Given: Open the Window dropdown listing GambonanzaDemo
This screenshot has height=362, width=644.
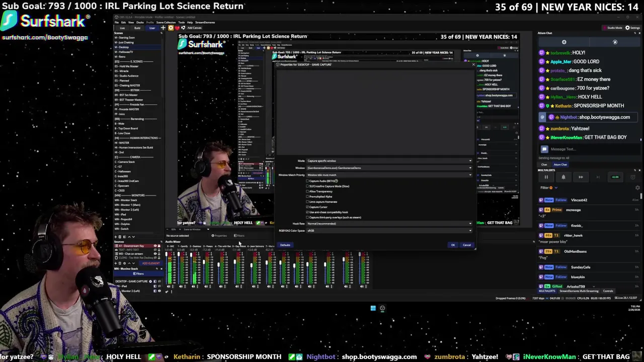Looking at the screenshot, I should click(389, 168).
